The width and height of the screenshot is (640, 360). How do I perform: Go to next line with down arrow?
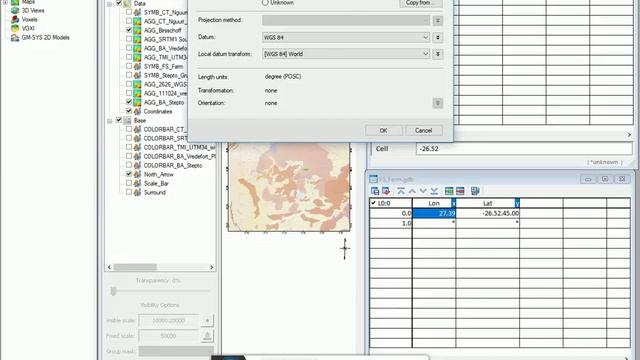(x=423, y=191)
